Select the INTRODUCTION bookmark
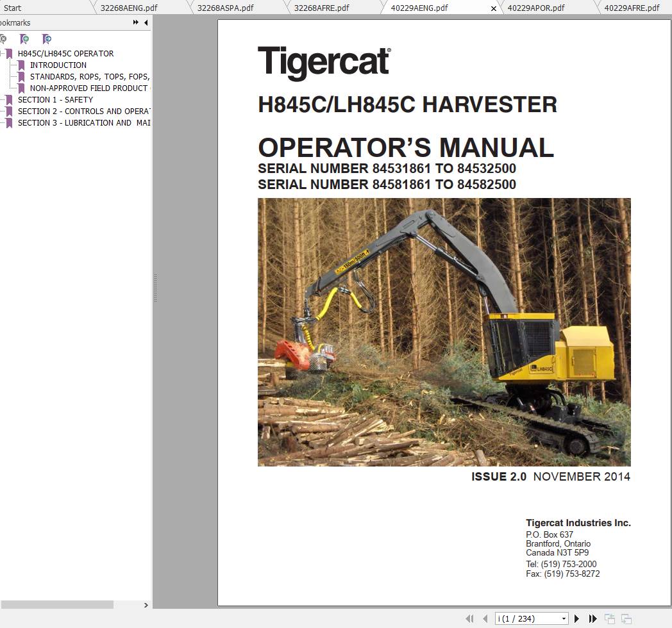The height and width of the screenshot is (628, 672). coord(58,65)
